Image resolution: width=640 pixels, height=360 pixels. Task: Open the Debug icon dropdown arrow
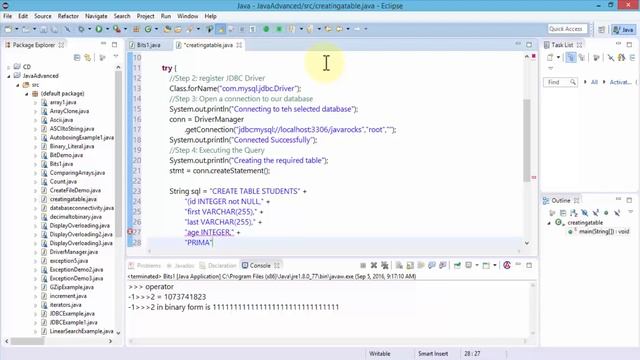click(89, 29)
